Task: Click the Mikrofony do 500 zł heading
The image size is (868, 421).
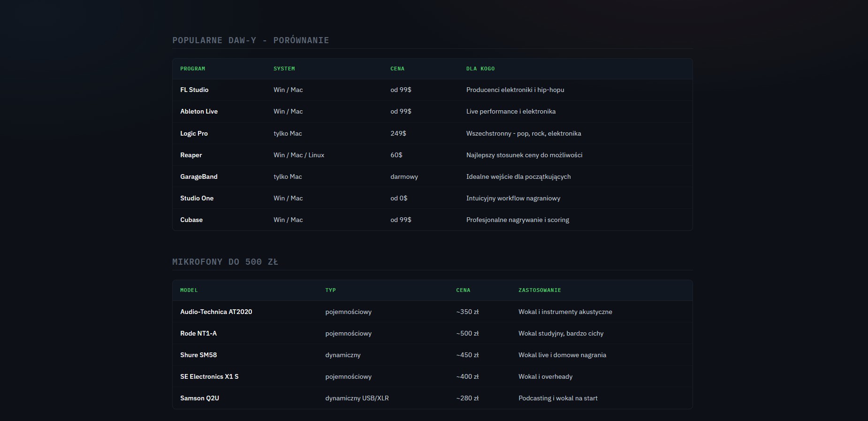Action: (x=225, y=262)
